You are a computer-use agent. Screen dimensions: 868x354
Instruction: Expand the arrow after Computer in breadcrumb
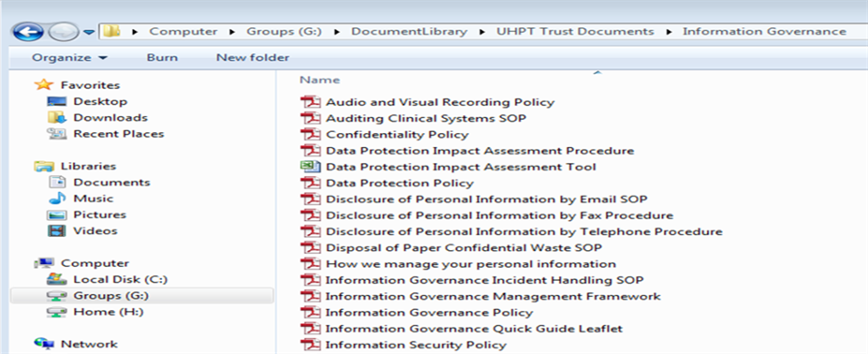pos(232,32)
